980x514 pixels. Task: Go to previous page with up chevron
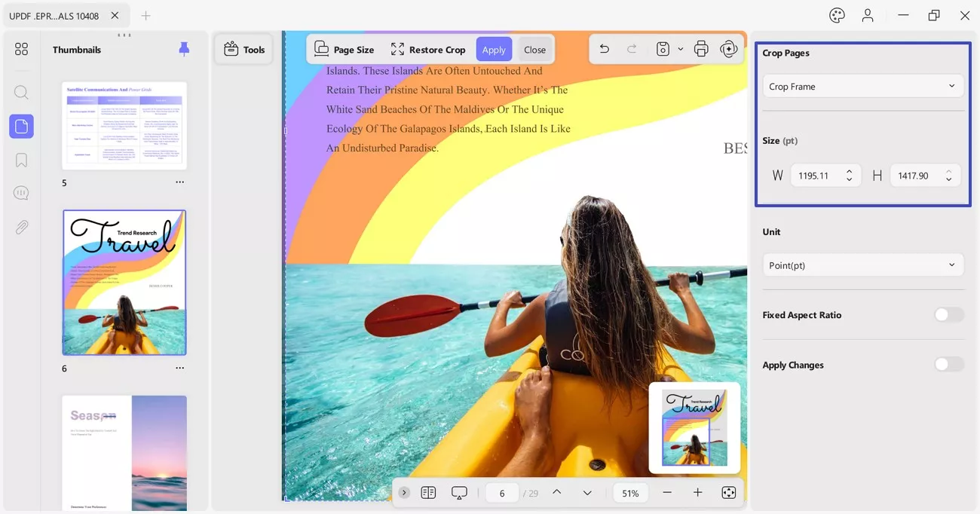[x=556, y=492]
